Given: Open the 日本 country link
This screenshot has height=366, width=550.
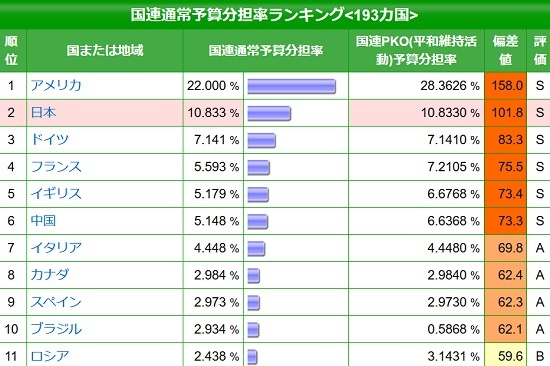Looking at the screenshot, I should tap(43, 113).
